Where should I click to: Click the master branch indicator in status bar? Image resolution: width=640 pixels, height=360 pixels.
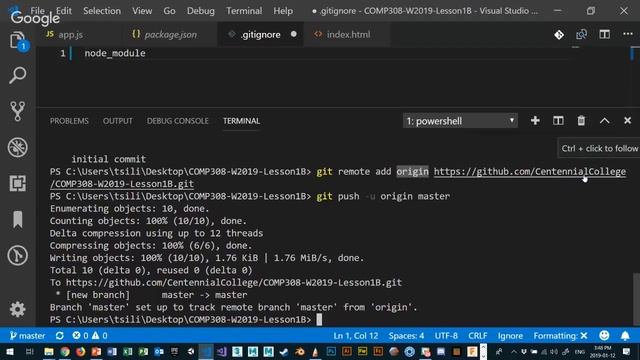coord(27,336)
